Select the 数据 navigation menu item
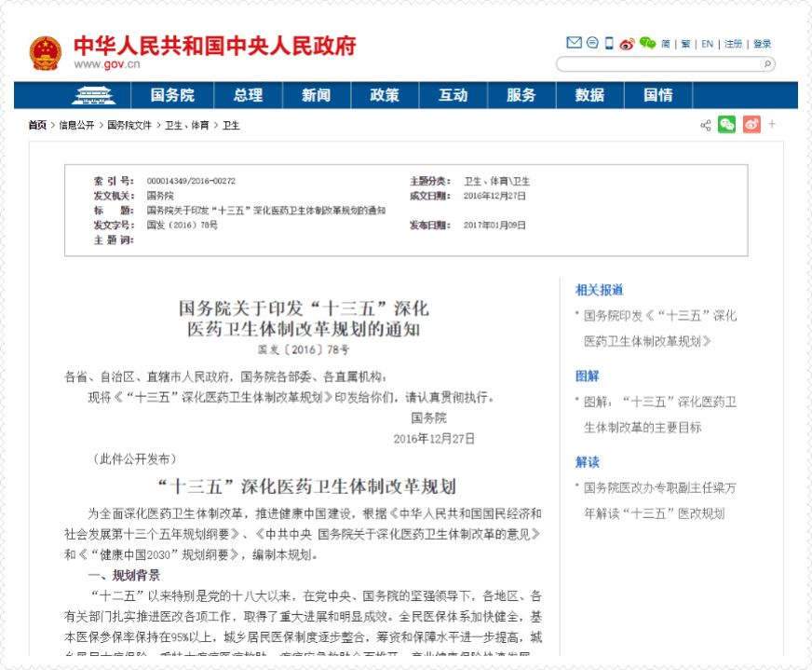This screenshot has width=812, height=670. pos(589,95)
